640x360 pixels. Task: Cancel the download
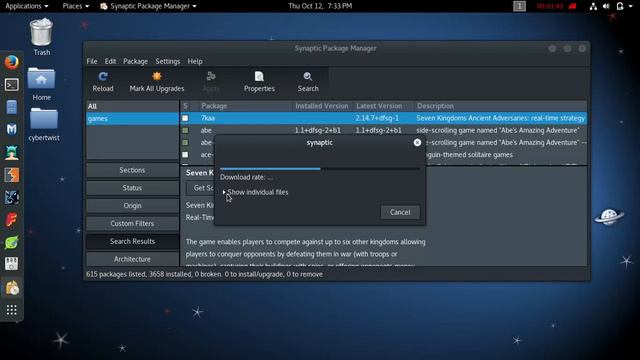400,212
